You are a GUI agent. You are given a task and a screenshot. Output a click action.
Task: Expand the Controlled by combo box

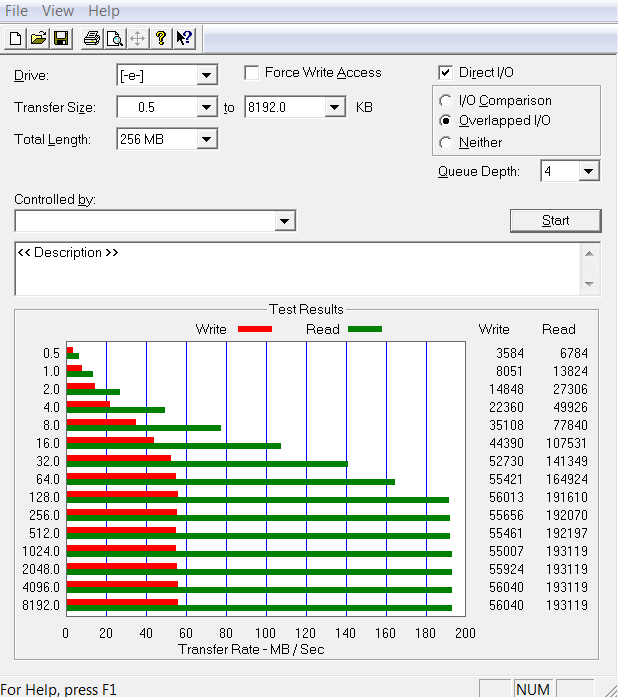[285, 222]
